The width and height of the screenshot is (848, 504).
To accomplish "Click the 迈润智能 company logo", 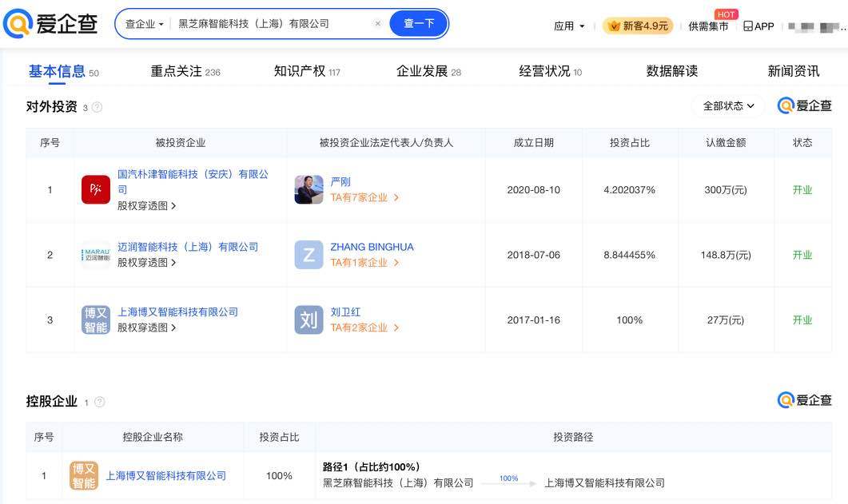I will tap(96, 255).
